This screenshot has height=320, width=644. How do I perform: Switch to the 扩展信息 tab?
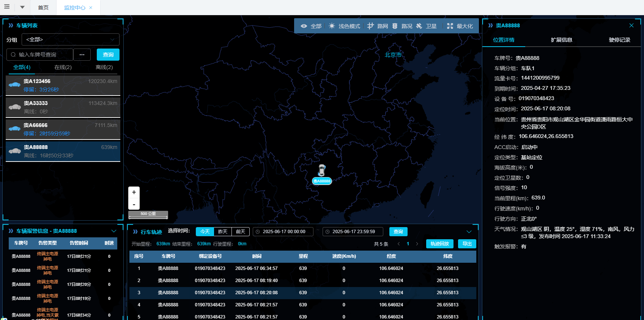(561, 40)
